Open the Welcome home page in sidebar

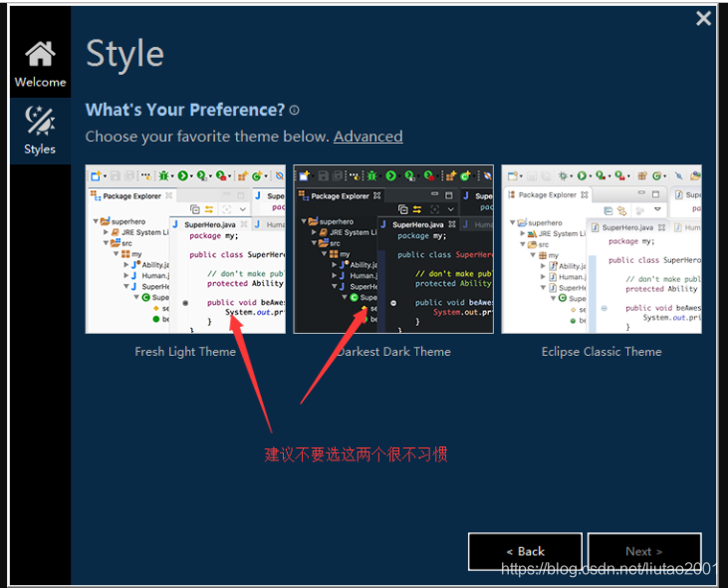point(41,64)
